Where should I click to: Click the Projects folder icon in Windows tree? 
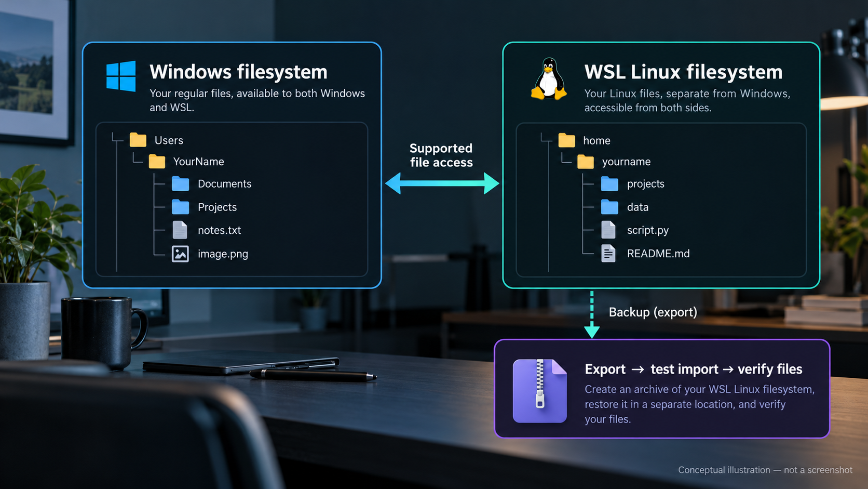(x=181, y=207)
